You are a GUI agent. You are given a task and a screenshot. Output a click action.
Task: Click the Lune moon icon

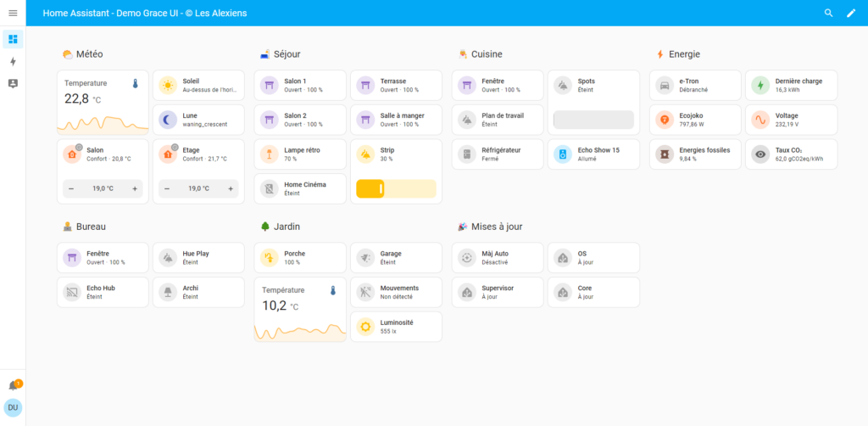168,121
